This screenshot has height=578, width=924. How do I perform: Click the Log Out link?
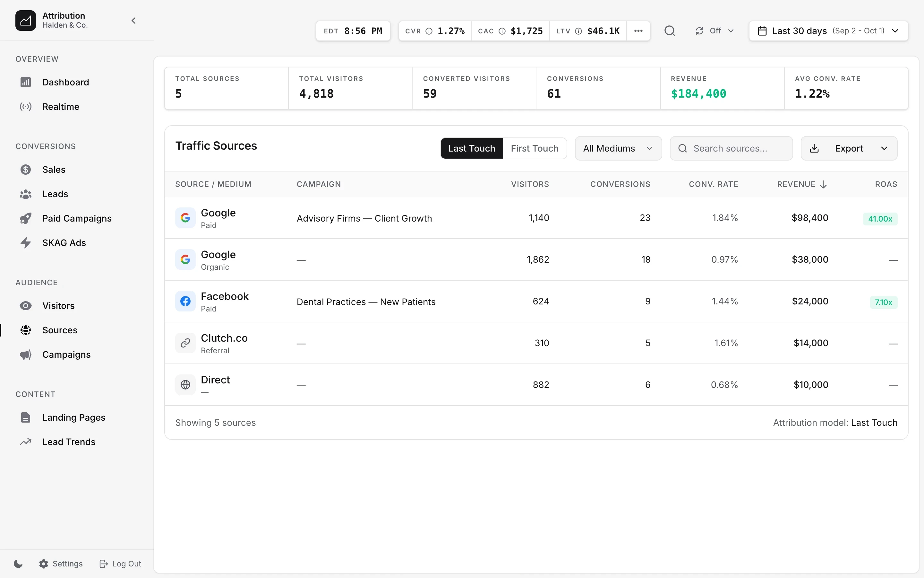coord(120,564)
